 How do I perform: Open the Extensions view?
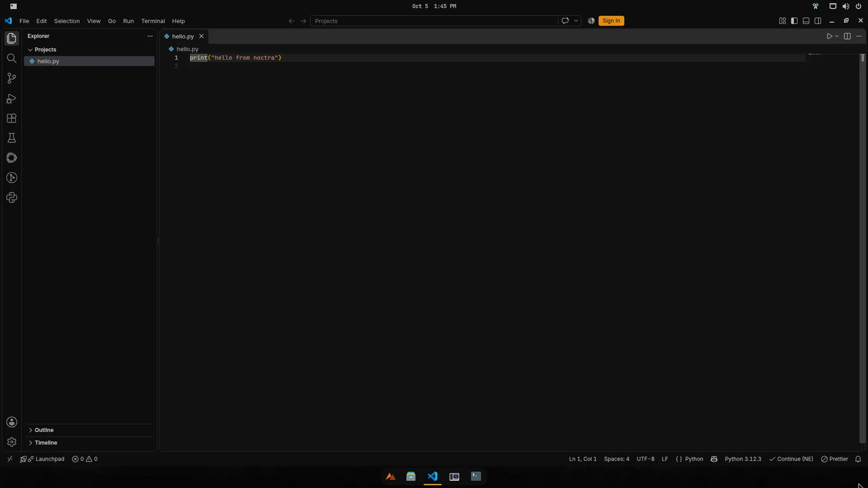point(11,118)
